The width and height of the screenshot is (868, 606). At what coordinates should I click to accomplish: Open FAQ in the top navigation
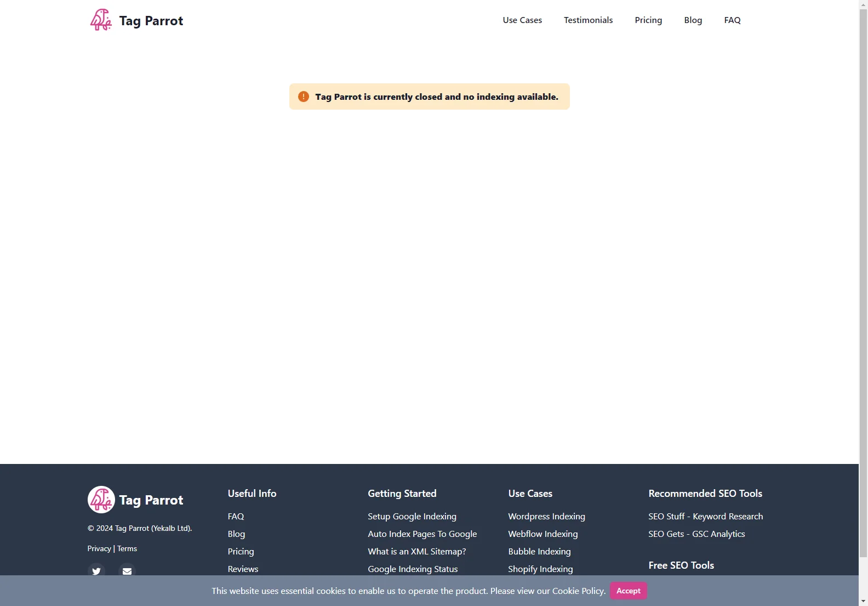click(732, 20)
